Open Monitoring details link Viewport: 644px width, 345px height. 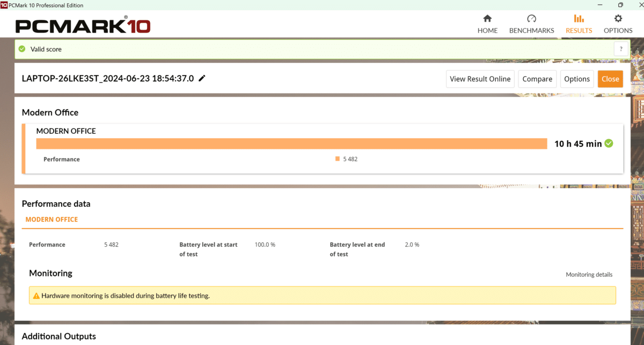589,275
